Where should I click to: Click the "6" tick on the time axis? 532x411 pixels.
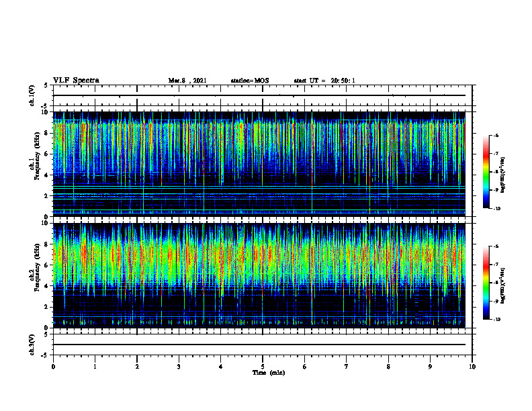click(305, 367)
